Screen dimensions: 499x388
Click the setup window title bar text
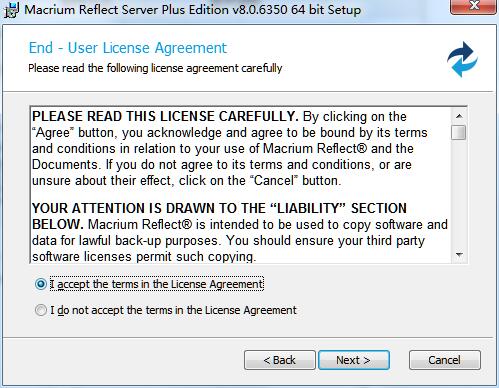point(193,9)
